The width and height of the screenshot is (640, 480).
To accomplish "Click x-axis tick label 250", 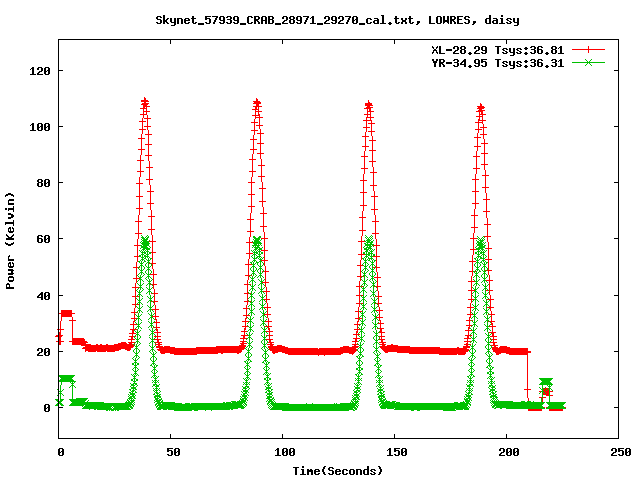I will pyautogui.click(x=621, y=452).
